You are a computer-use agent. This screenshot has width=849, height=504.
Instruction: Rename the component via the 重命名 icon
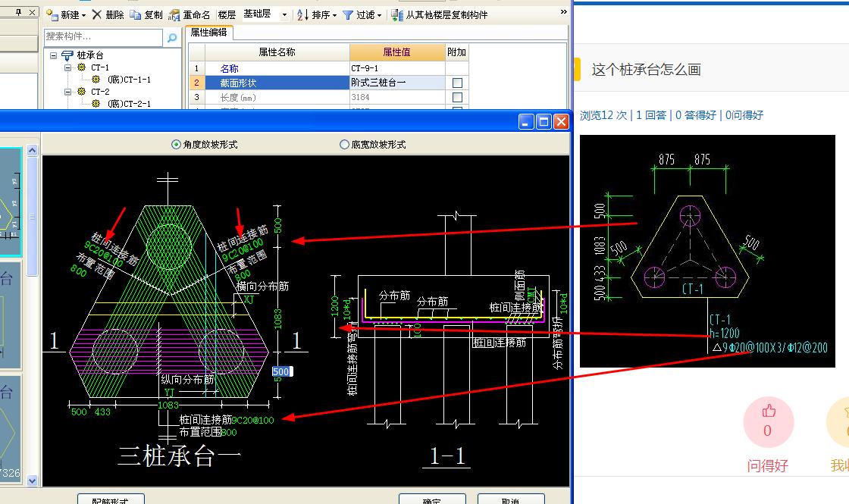(174, 14)
